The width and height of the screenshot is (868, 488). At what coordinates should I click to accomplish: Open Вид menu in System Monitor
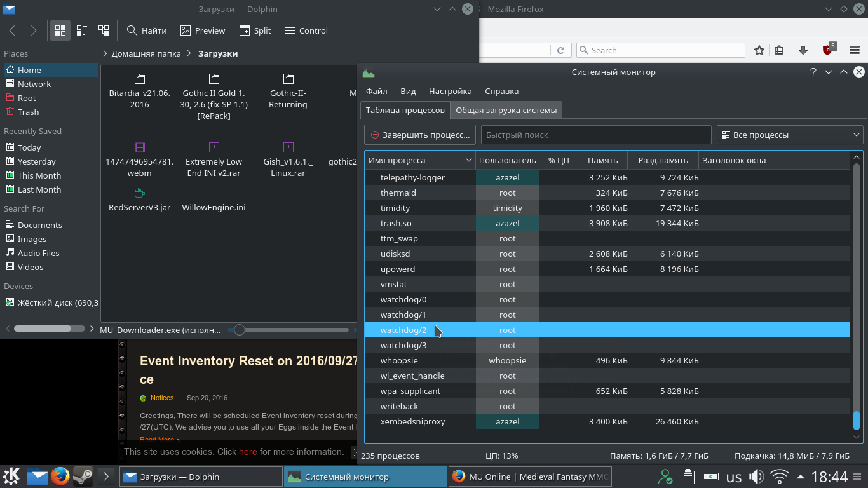tap(409, 91)
